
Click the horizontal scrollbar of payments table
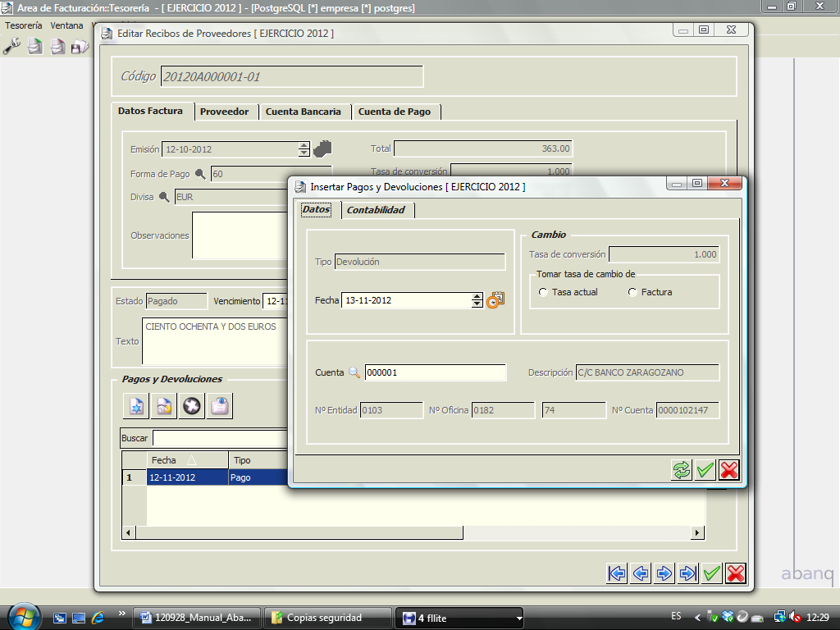tap(299, 532)
